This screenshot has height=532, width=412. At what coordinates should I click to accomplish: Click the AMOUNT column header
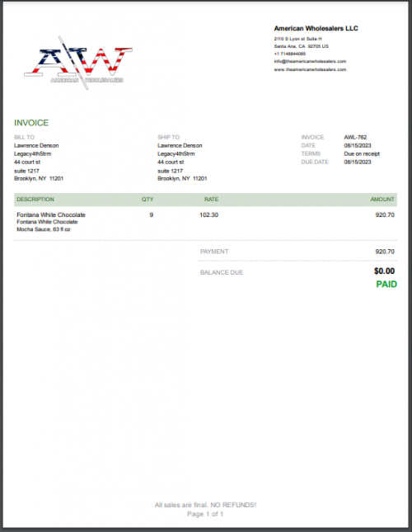382,199
